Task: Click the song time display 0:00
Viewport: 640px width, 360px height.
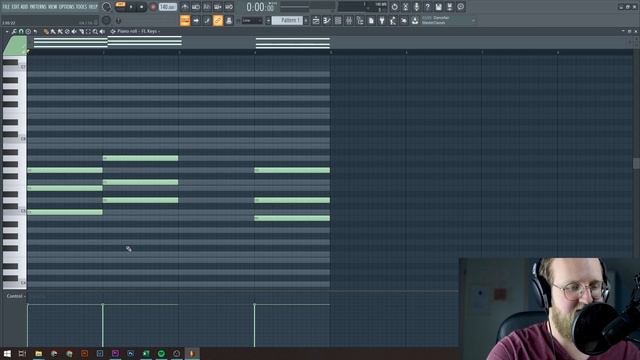Action: tap(260, 7)
